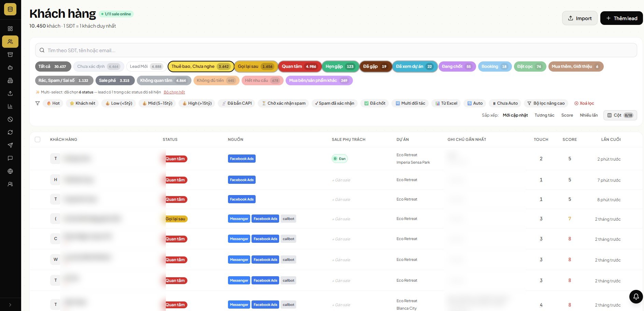The height and width of the screenshot is (311, 644).
Task: Click the Bỏ chọn hết link
Action: (174, 92)
